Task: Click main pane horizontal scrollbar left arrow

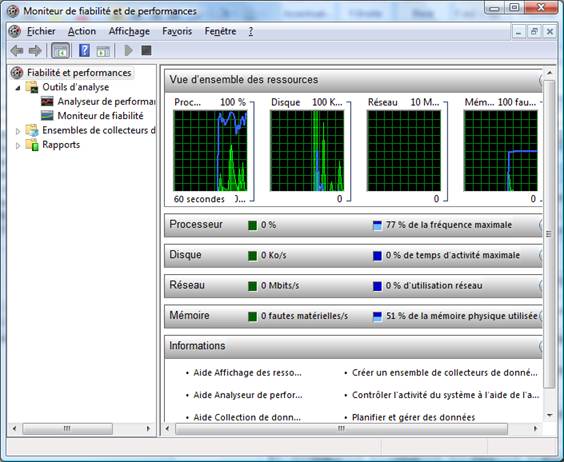Action: pyautogui.click(x=167, y=429)
